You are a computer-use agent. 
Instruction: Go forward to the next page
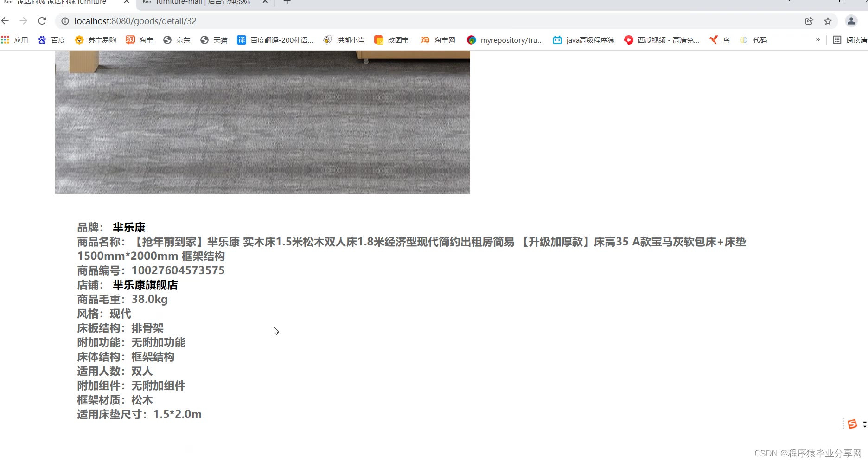pyautogui.click(x=24, y=21)
